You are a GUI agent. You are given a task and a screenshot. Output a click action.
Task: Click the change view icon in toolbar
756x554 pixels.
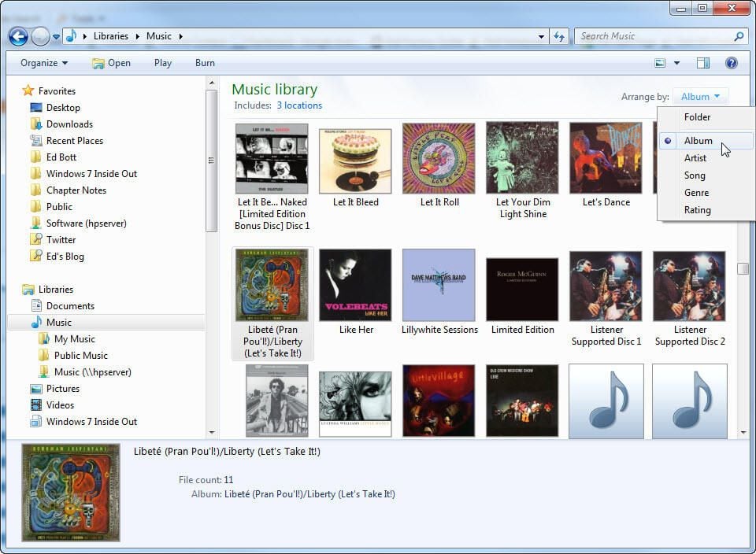660,63
